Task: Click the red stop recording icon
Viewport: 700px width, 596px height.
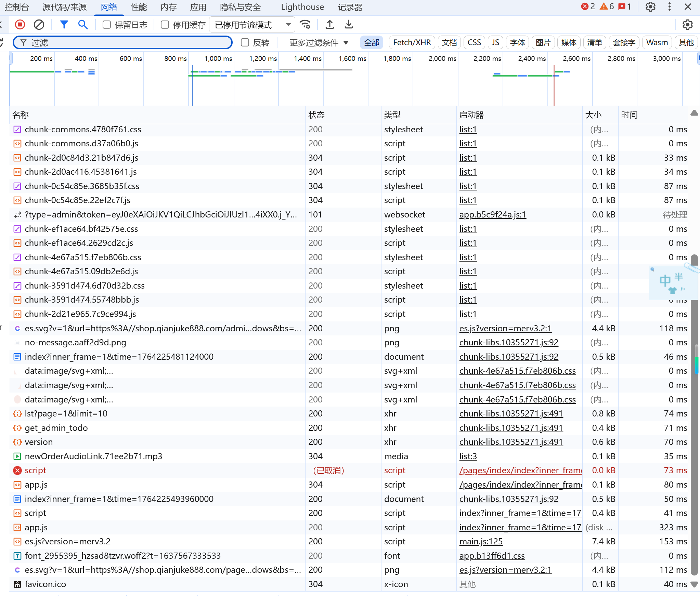Action: coord(20,25)
